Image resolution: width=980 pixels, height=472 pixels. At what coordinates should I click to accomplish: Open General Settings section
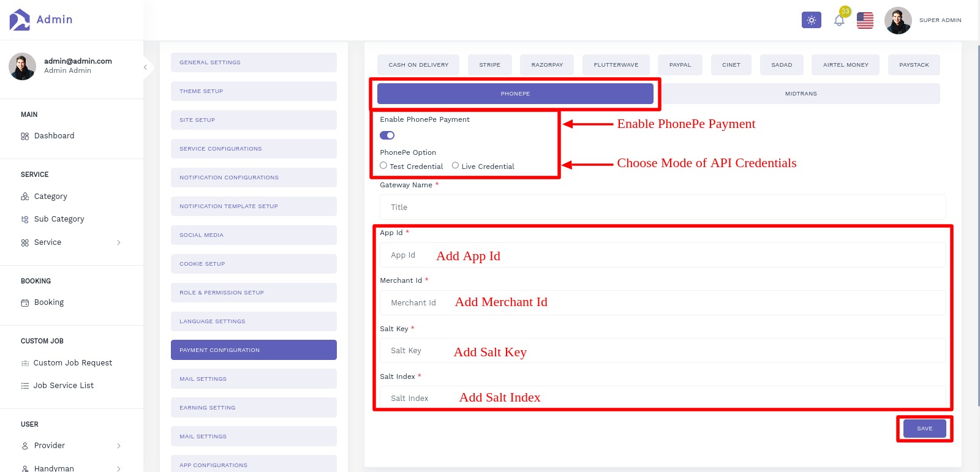[254, 62]
